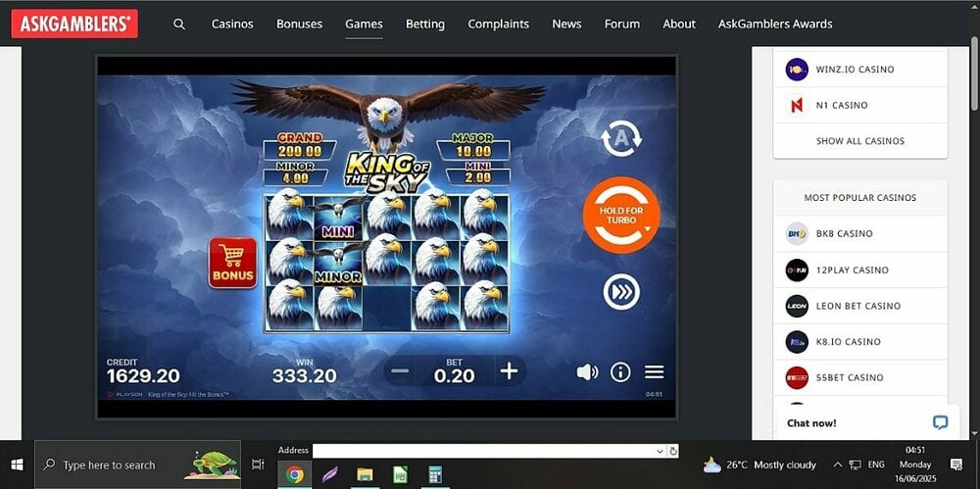This screenshot has width=980, height=489.
Task: Click the Mini jackpot 2.00 value
Action: pos(477,178)
